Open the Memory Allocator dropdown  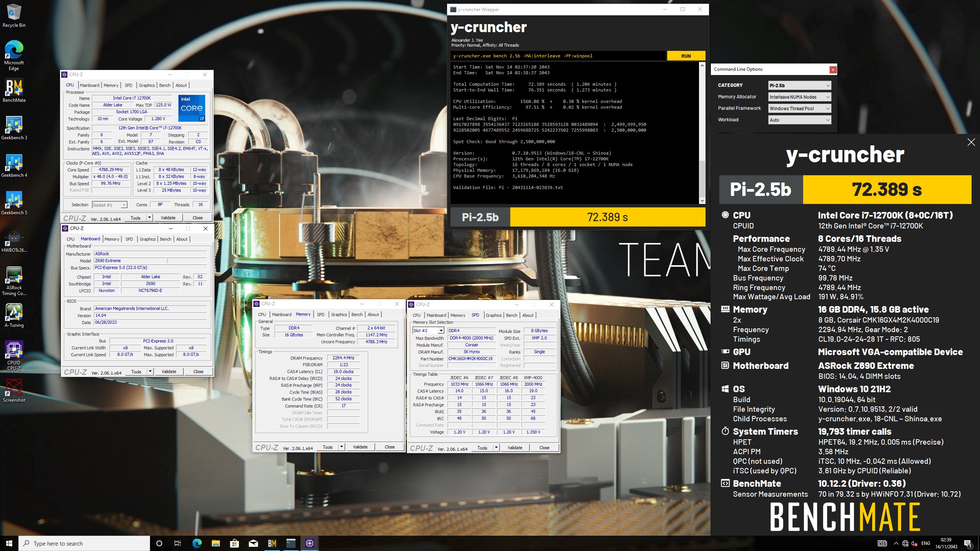(x=799, y=97)
